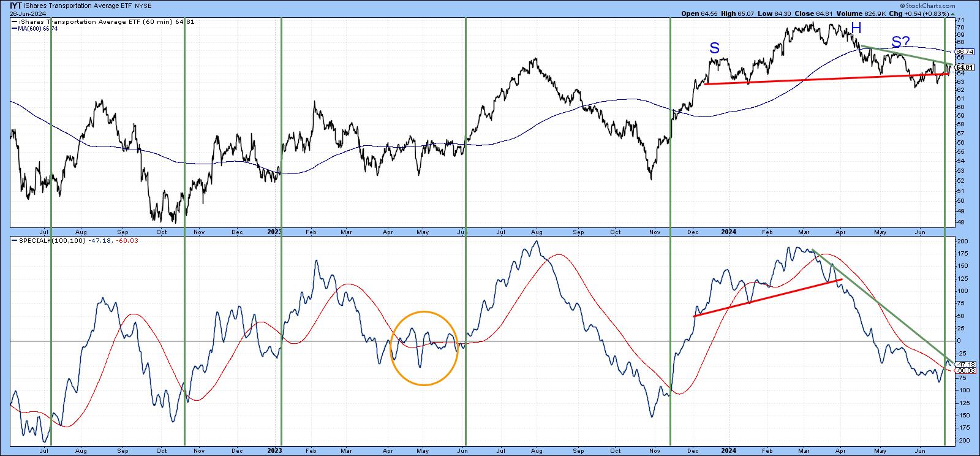This screenshot has height=456, width=980.
Task: Click the 71 price axis label
Action: coord(959,20)
